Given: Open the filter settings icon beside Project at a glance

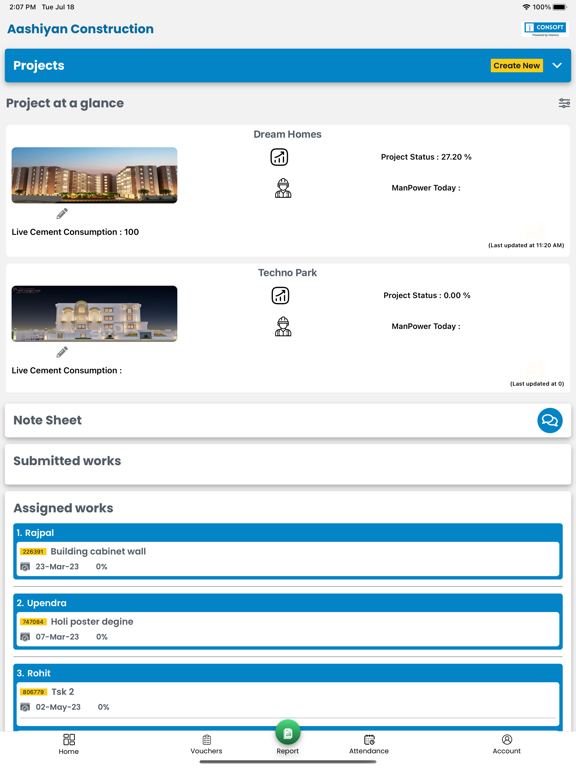Looking at the screenshot, I should [x=564, y=103].
